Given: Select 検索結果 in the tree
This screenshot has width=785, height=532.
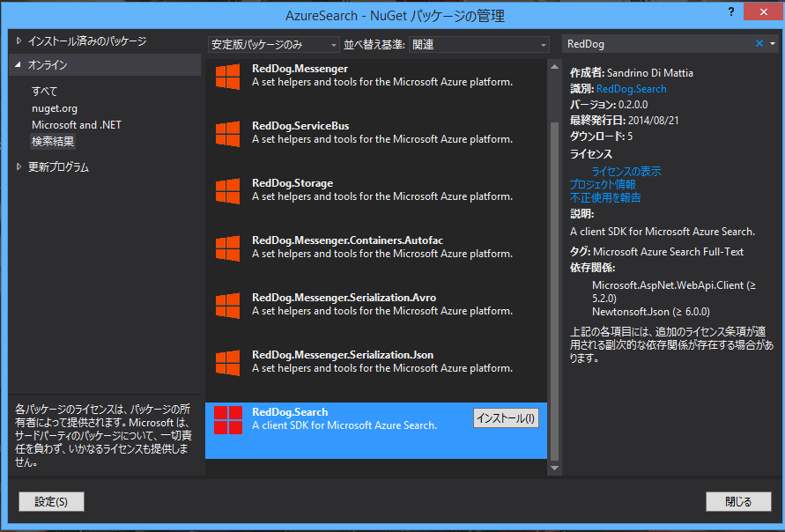Looking at the screenshot, I should [x=53, y=141].
